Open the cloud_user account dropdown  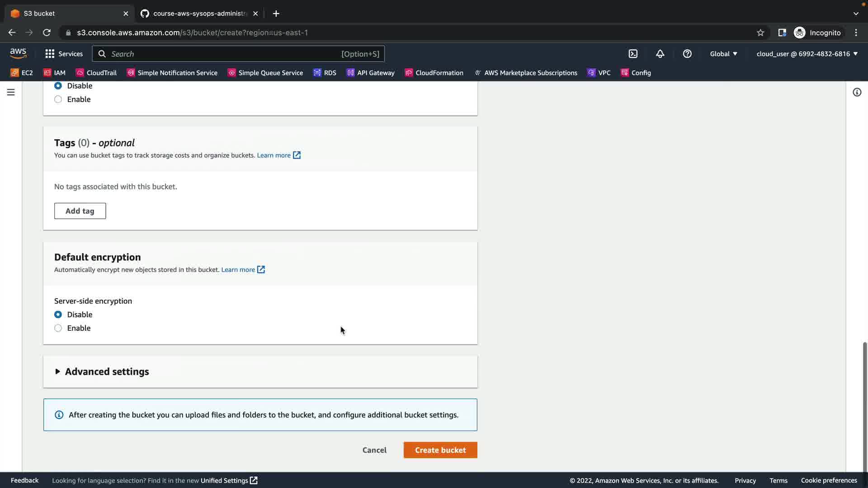pyautogui.click(x=807, y=54)
